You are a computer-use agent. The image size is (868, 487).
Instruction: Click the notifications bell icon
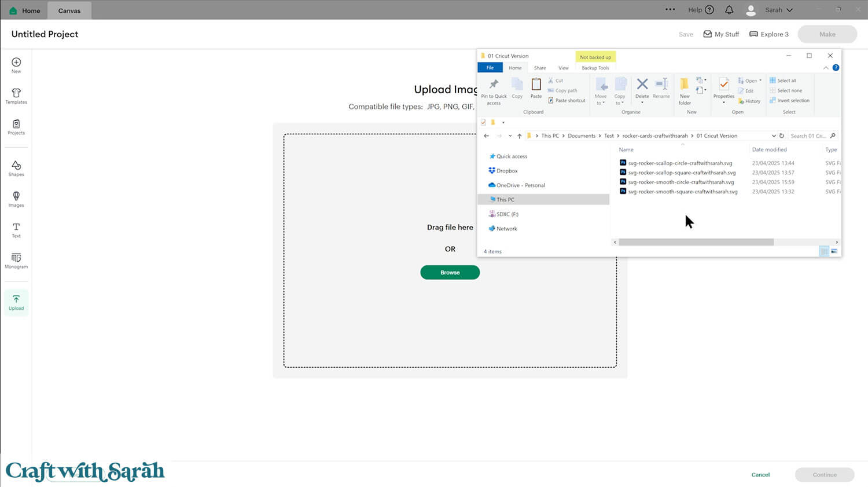(729, 10)
